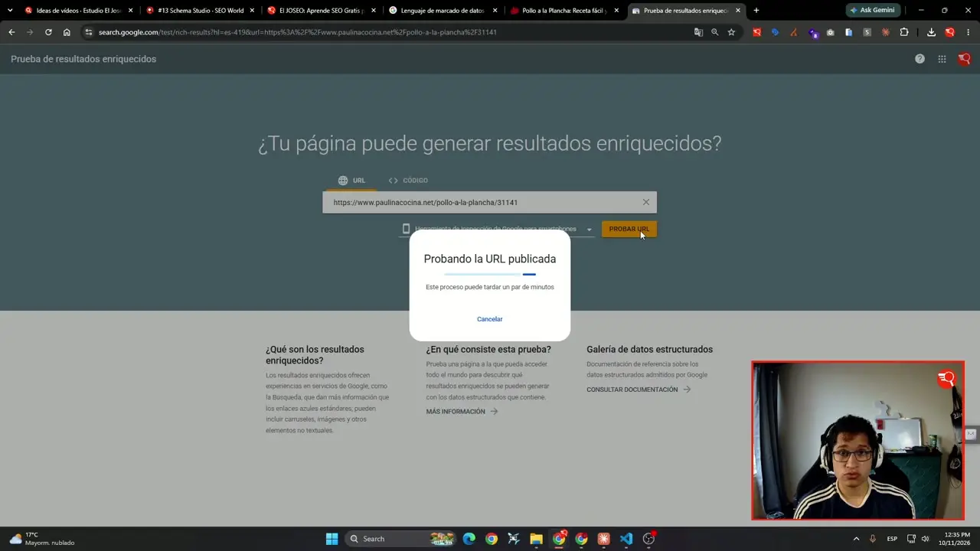This screenshot has width=980, height=551.
Task: Click the Windows taskbar Search box
Action: (400, 539)
